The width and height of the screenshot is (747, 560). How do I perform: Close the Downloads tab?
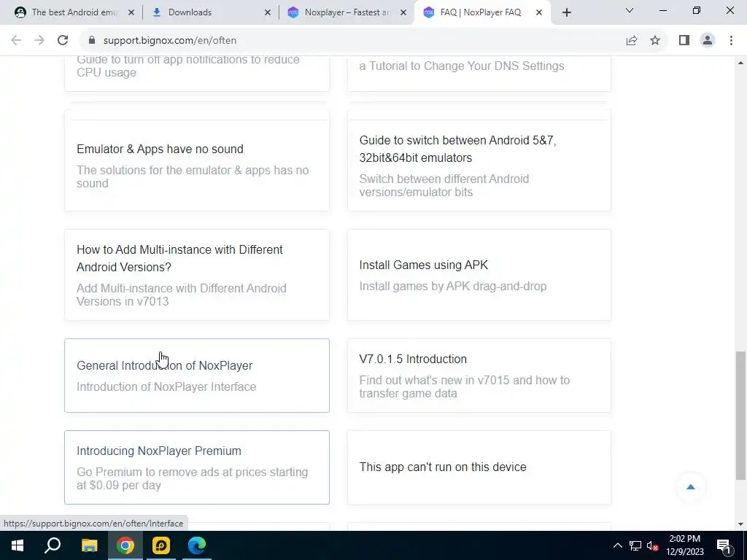pyautogui.click(x=268, y=12)
